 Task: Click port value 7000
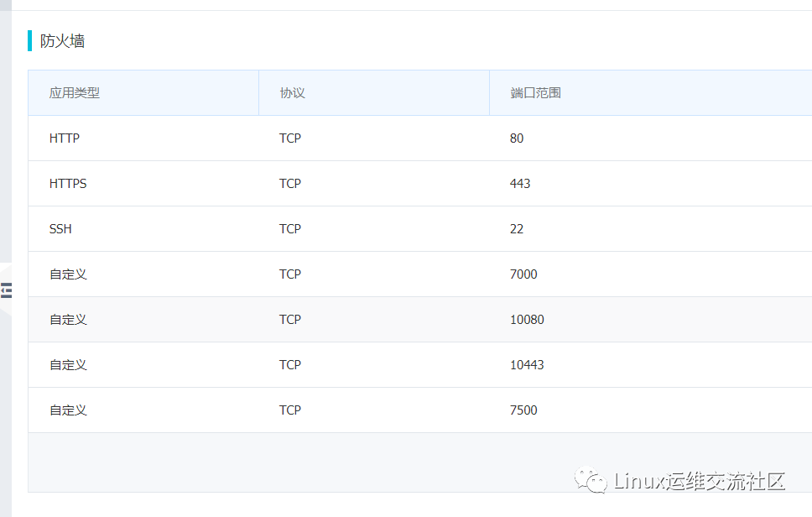523,274
